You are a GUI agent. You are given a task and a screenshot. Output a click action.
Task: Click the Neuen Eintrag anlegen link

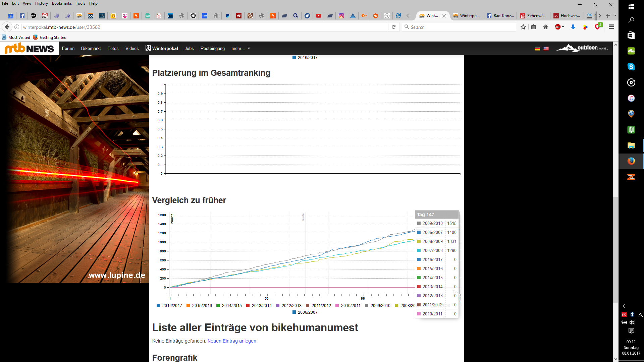(x=232, y=341)
